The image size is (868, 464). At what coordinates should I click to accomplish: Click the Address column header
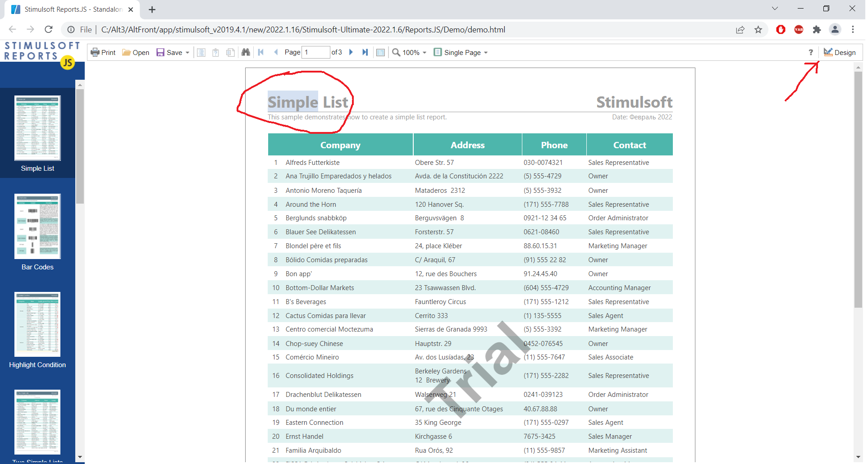tap(468, 145)
